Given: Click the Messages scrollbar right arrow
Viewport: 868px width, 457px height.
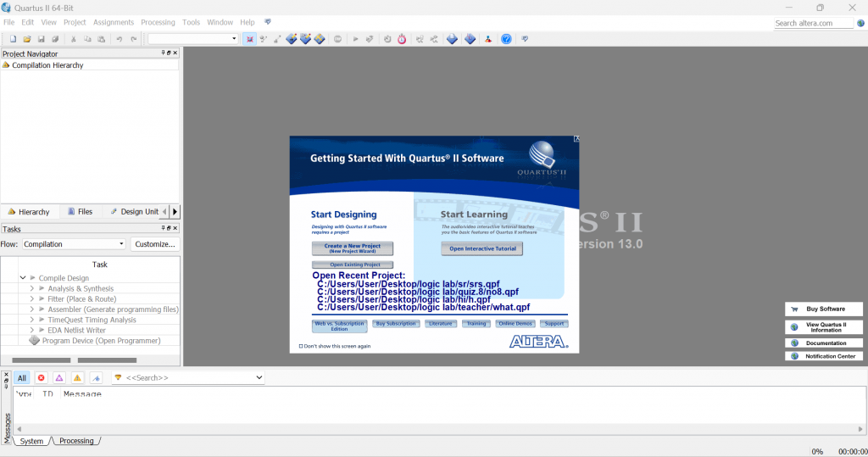Looking at the screenshot, I should [860, 429].
